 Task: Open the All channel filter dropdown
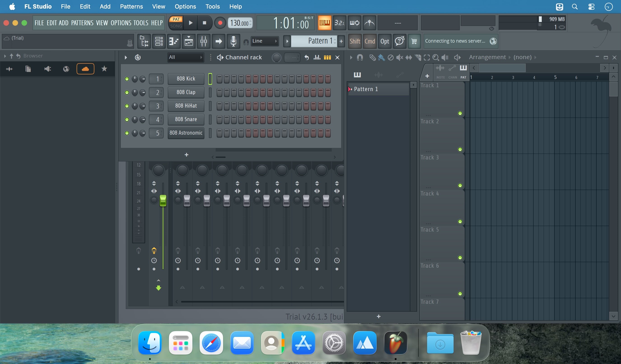click(186, 57)
